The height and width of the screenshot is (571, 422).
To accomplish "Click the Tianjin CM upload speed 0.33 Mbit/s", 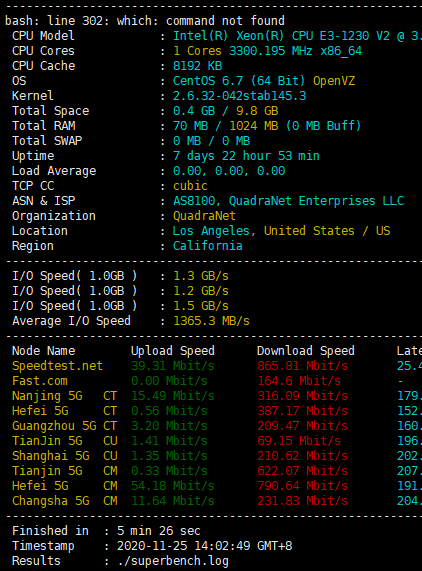I will coord(169,470).
